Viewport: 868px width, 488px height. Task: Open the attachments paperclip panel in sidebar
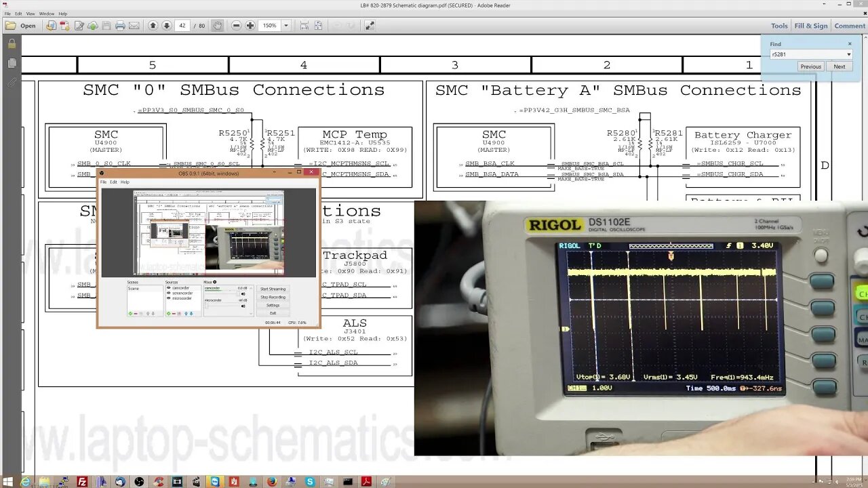point(12,83)
